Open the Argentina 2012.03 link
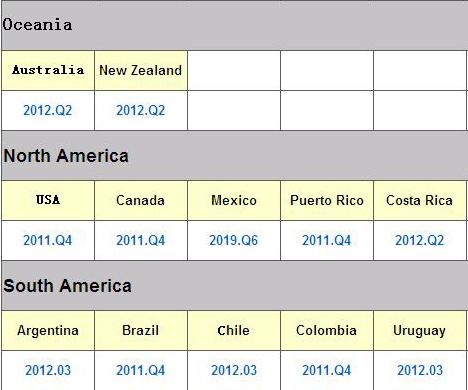The width and height of the screenshot is (468, 390). coord(48,370)
